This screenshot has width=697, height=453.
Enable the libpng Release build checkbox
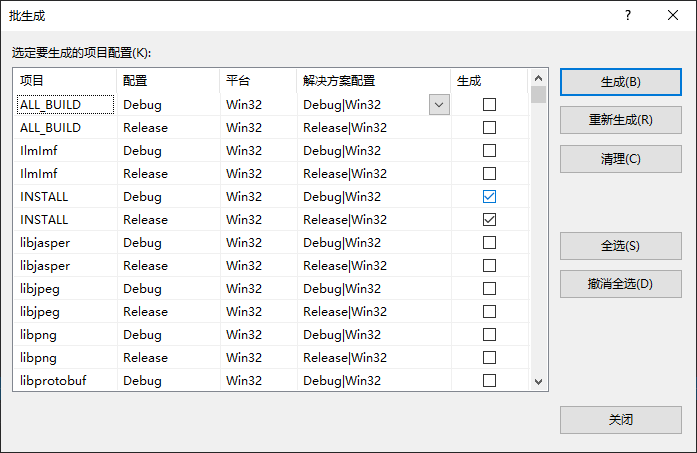tap(489, 357)
